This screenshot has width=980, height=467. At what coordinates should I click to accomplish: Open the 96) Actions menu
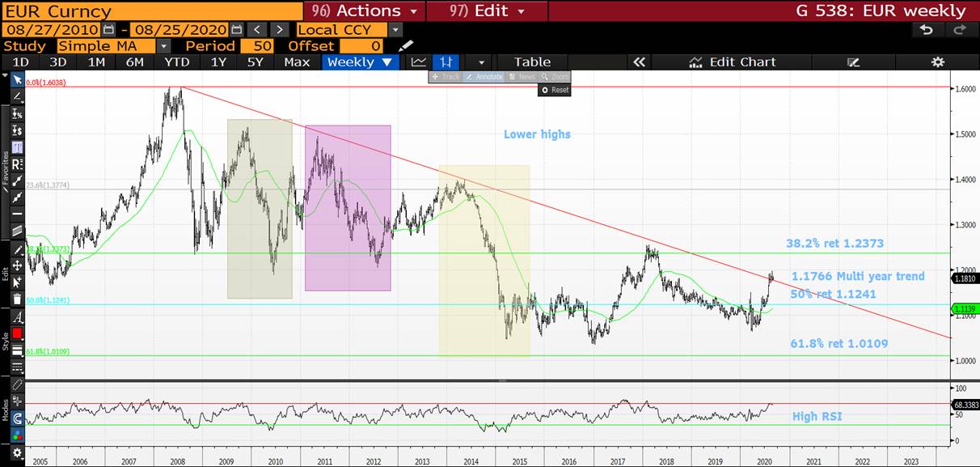pyautogui.click(x=363, y=11)
